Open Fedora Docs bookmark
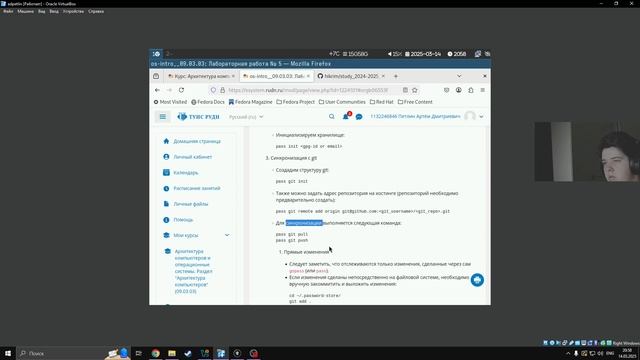Image resolution: width=640 pixels, height=360 pixels. [208, 102]
